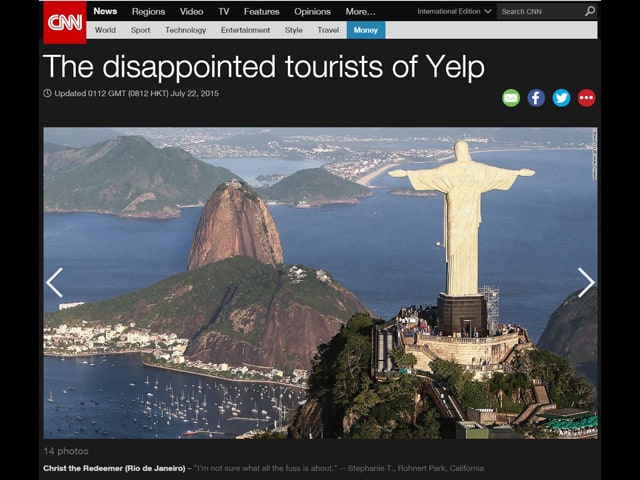Viewport: 640px width, 480px height.
Task: Share article on Twitter
Action: [x=561, y=98]
